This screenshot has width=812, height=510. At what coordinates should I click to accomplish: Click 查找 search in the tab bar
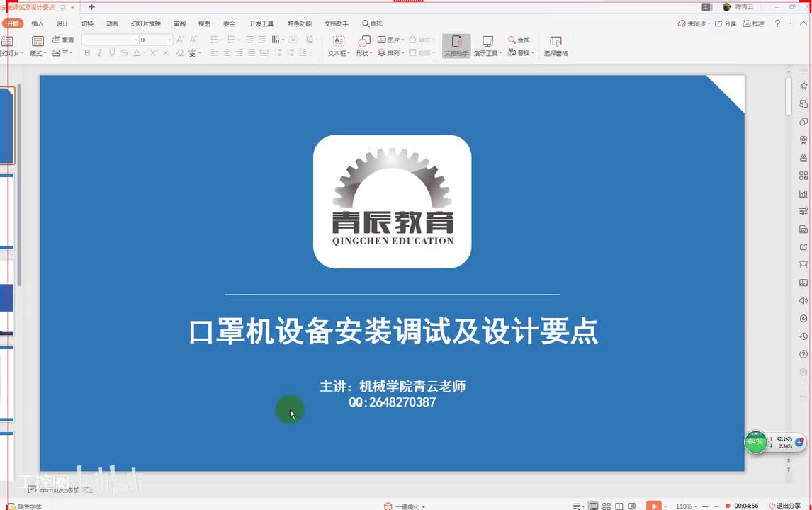pos(372,23)
